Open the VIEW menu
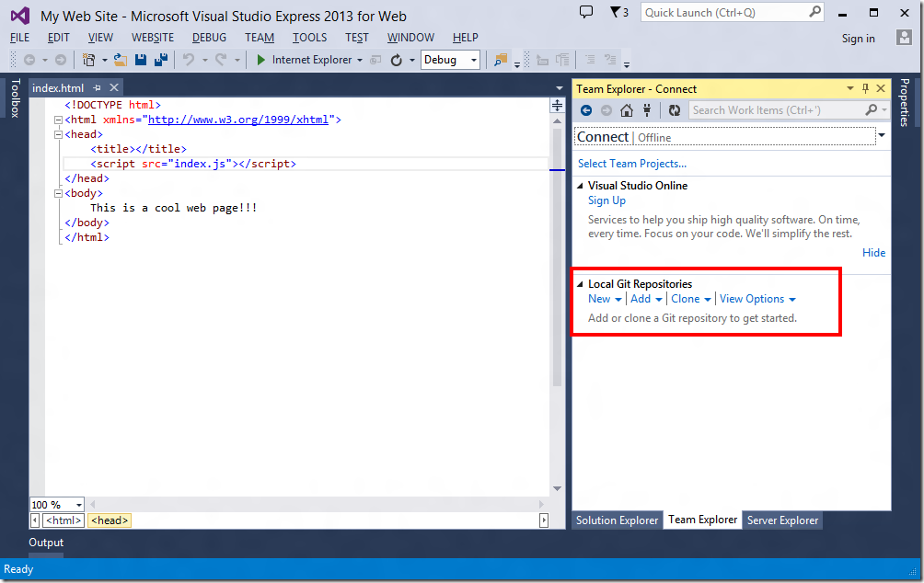The width and height of the screenshot is (924, 583). point(100,38)
